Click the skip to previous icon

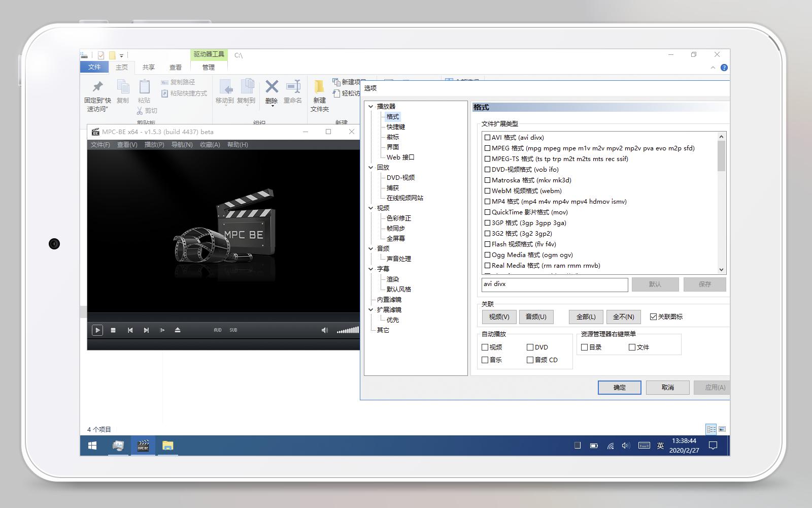[x=130, y=330]
